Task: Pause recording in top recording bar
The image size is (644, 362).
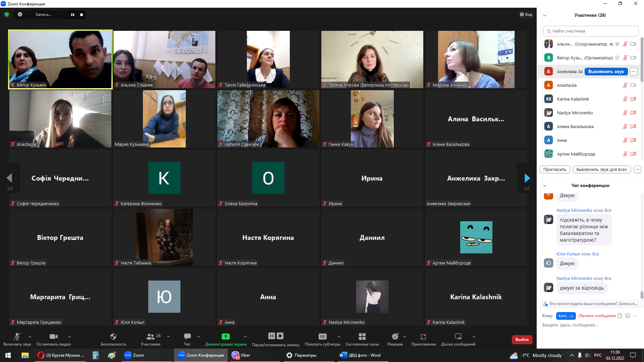Action: pyautogui.click(x=72, y=15)
